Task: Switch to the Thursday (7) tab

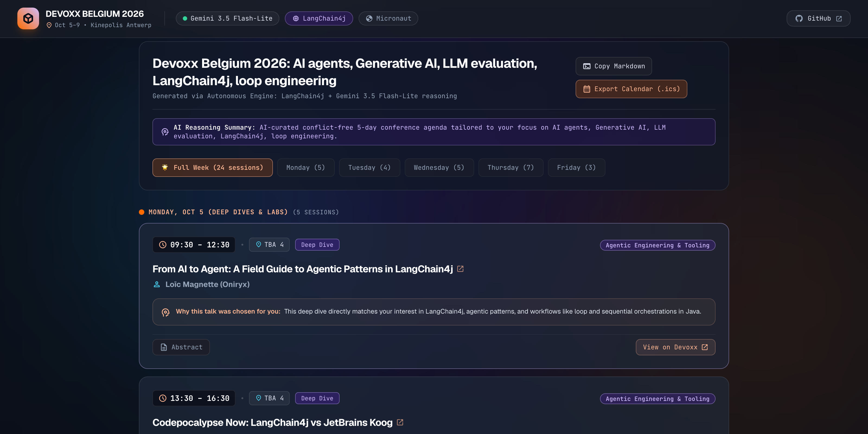Action: (511, 167)
